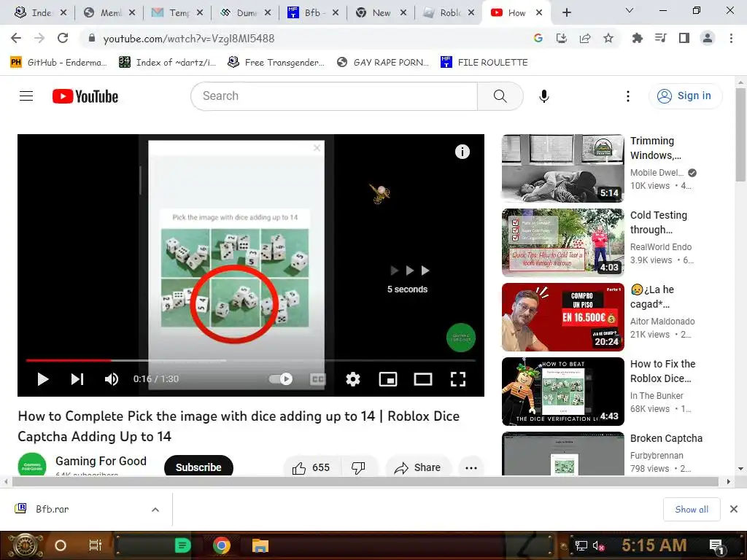Open Aitor Maldonado video thumbnail
This screenshot has width=747, height=560.
tap(562, 316)
